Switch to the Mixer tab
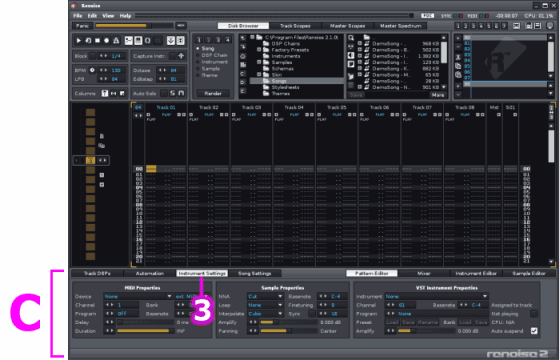Image resolution: width=560 pixels, height=360 pixels. pyautogui.click(x=424, y=273)
